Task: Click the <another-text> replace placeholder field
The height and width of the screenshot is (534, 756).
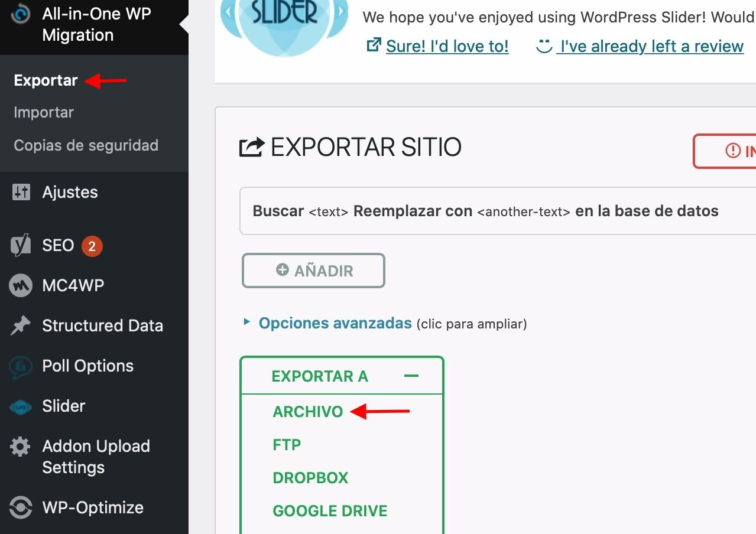Action: click(524, 212)
